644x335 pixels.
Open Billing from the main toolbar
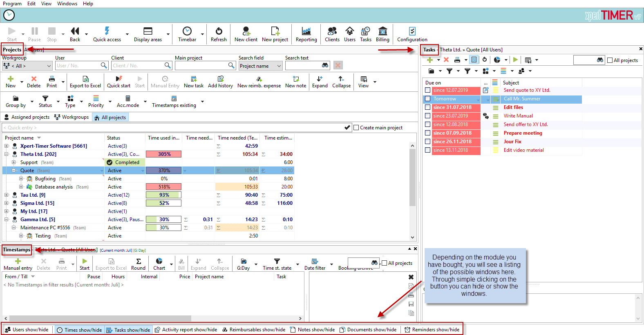tap(382, 31)
